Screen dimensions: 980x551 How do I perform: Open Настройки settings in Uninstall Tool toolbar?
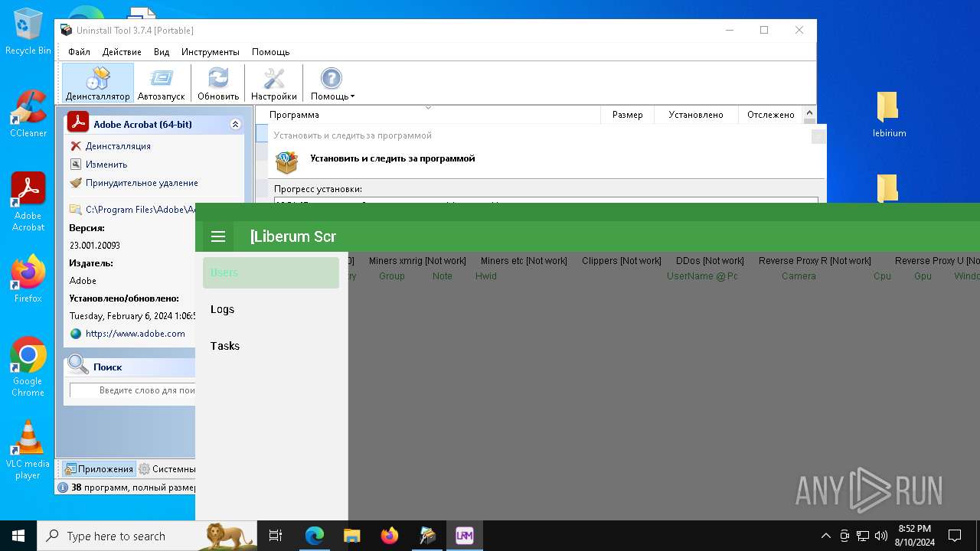274,83
